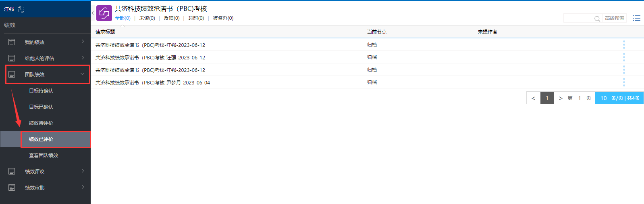
Task: Click the switch-account icon beside 汪强
Action: point(21,9)
